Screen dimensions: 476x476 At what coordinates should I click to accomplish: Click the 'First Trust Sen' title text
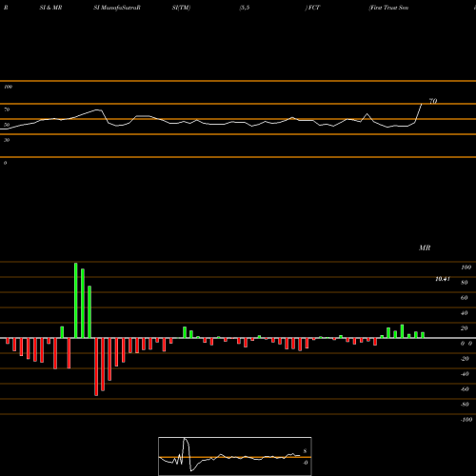pyautogui.click(x=388, y=8)
